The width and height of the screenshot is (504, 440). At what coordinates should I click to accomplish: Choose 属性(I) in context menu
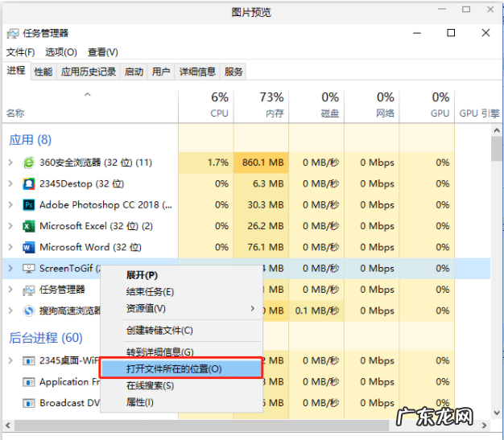pyautogui.click(x=182, y=402)
